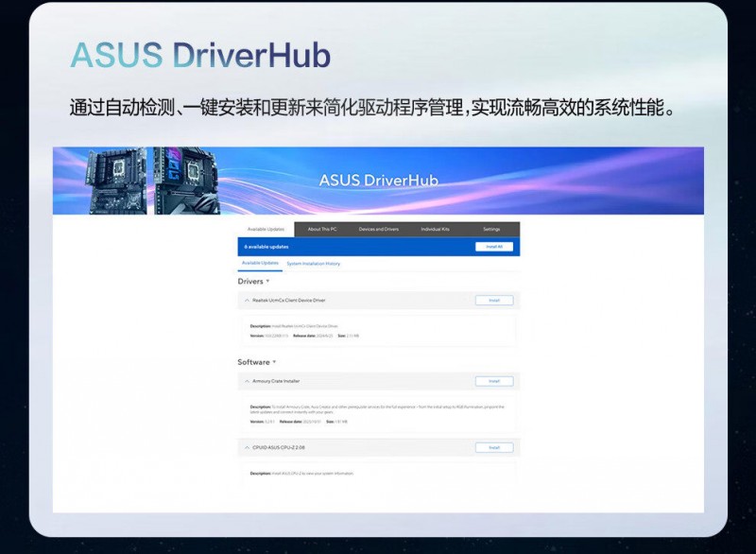Screen dimensions: 756x554
Task: Select the top Available Updates tab
Action: click(x=265, y=229)
